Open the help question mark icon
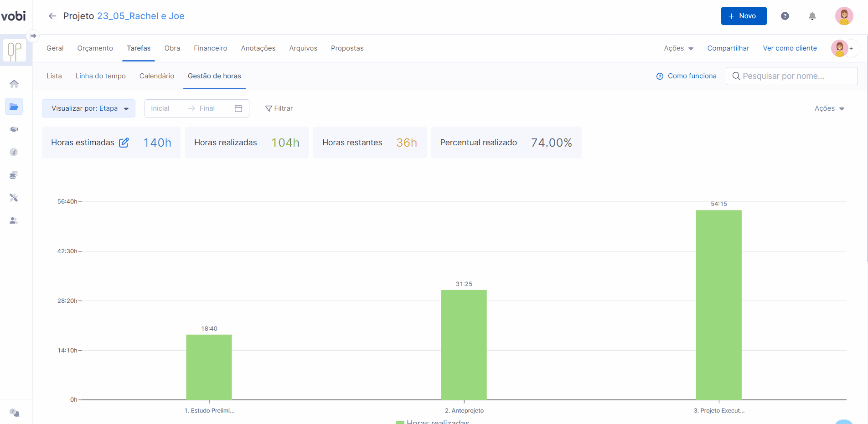 [785, 16]
